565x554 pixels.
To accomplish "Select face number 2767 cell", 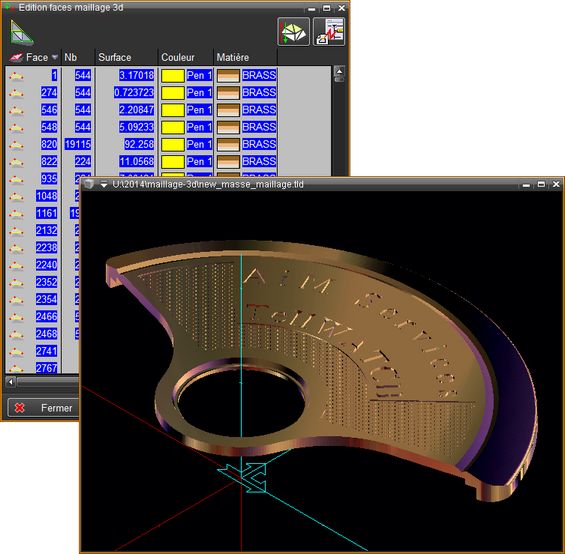I will pos(46,368).
